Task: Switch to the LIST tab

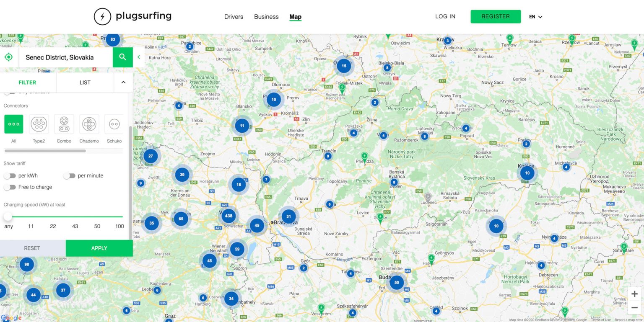Action: pyautogui.click(x=85, y=82)
